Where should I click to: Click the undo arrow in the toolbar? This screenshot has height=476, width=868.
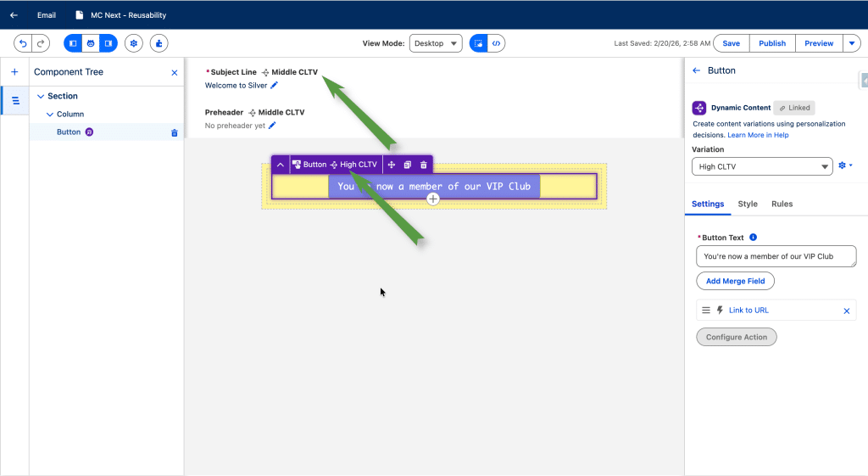coord(23,43)
